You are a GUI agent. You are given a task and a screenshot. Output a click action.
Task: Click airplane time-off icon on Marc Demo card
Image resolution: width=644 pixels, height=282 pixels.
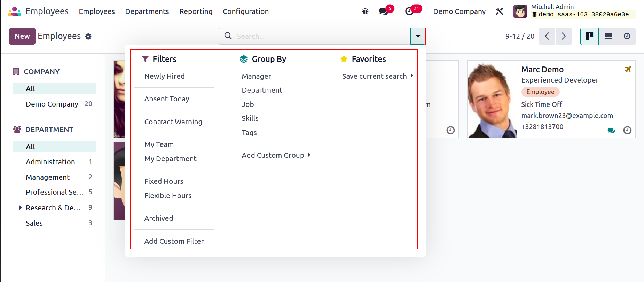pos(628,69)
